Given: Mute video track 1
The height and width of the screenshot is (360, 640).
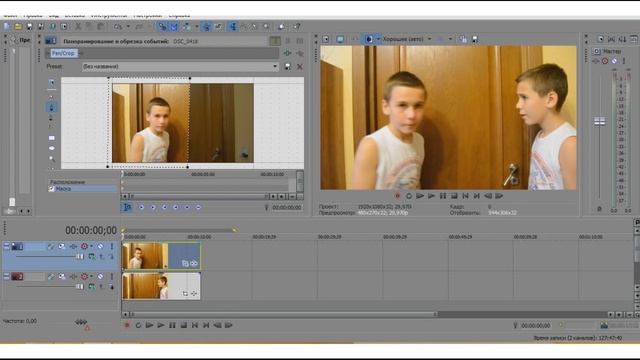Looking at the screenshot, I should coord(100,246).
